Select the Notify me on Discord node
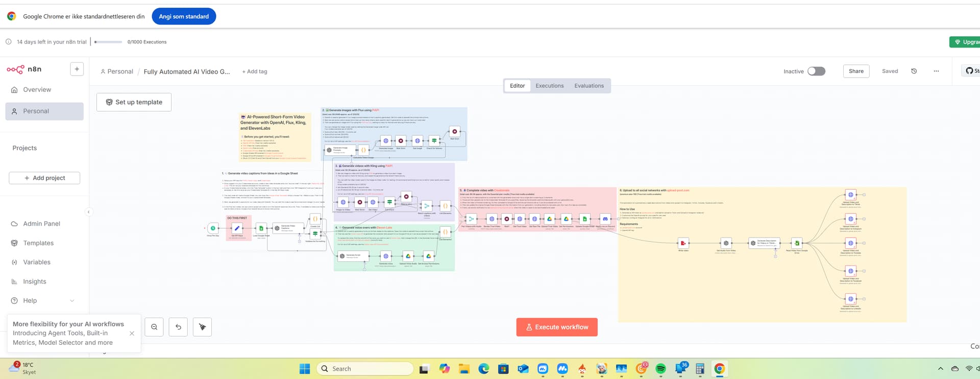 [x=605, y=219]
